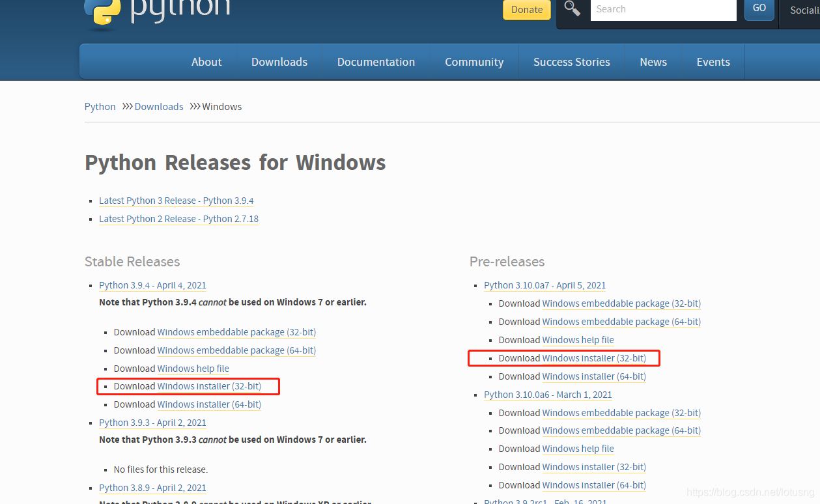
Task: Open the About menu
Action: pos(206,62)
